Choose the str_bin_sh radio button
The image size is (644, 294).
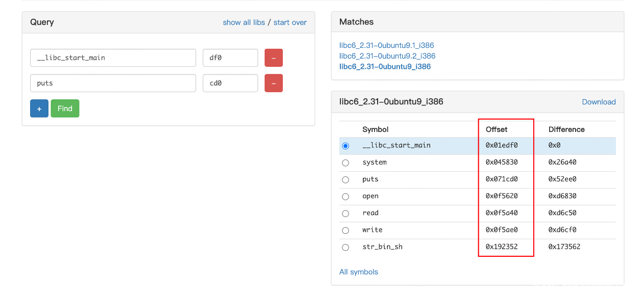(345, 247)
